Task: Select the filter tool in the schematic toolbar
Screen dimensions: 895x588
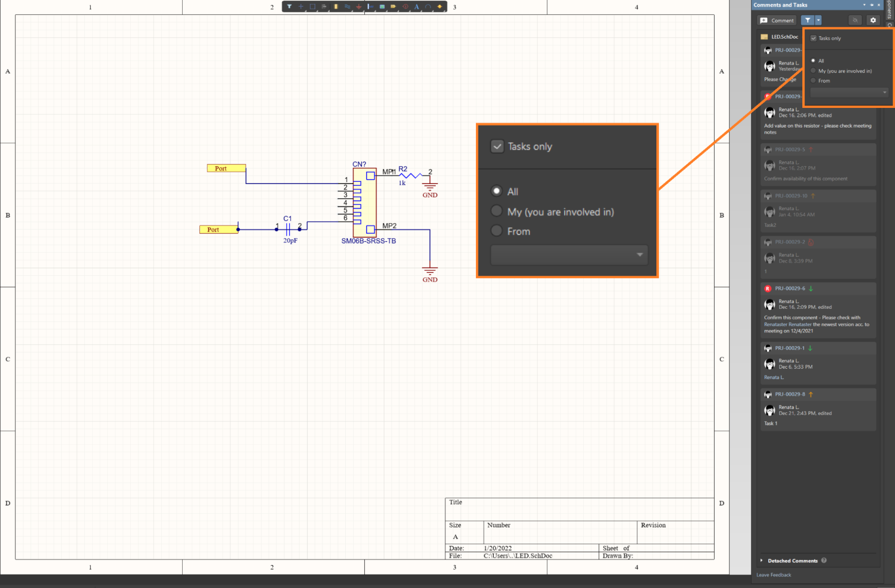Action: (290, 7)
